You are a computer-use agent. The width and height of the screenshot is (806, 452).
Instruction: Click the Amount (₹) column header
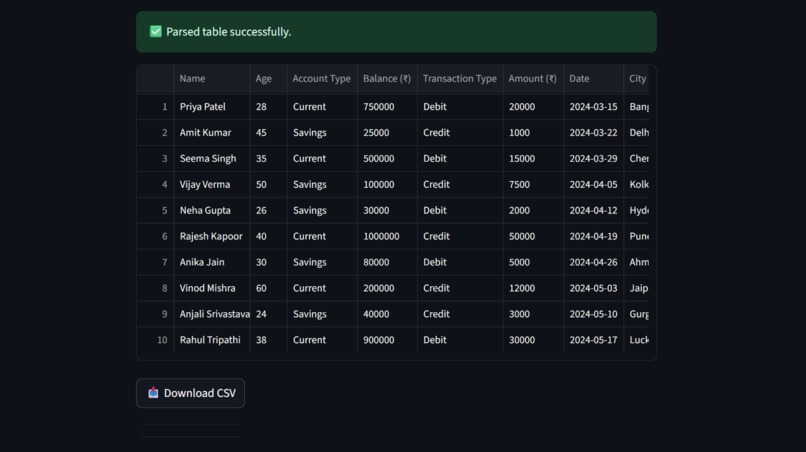[533, 78]
